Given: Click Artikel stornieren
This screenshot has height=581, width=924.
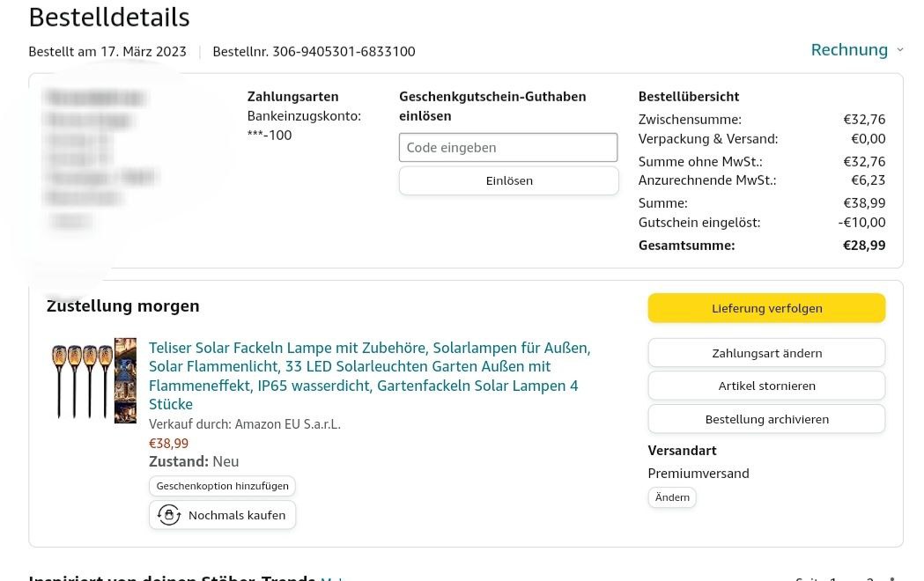Looking at the screenshot, I should point(766,386).
